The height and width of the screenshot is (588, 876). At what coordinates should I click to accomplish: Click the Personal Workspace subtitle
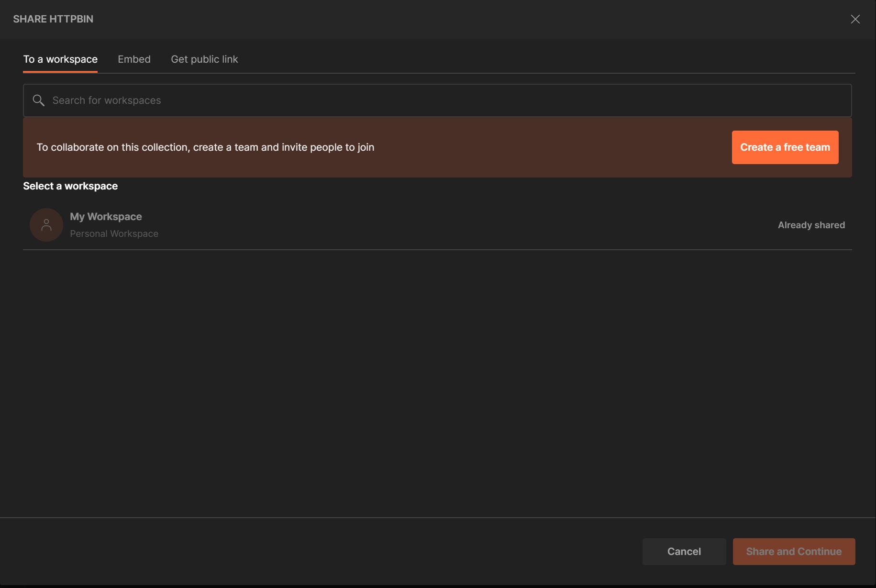pos(114,234)
